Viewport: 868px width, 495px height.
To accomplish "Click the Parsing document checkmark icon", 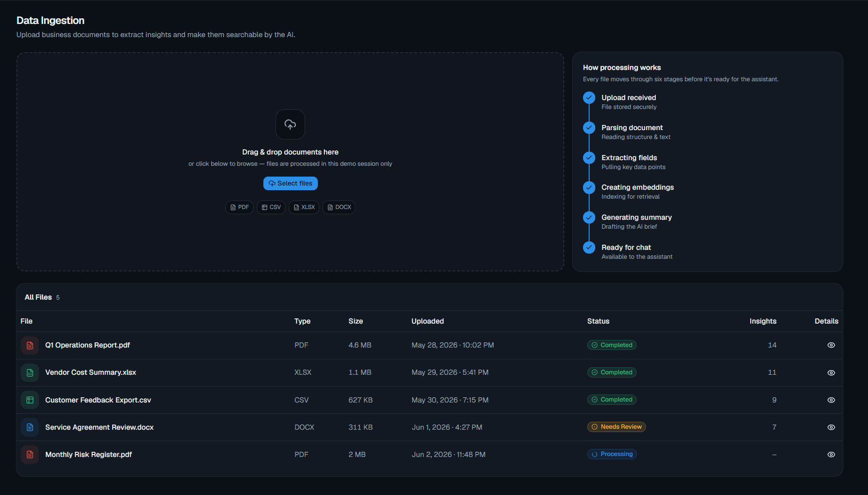I will [x=589, y=128].
